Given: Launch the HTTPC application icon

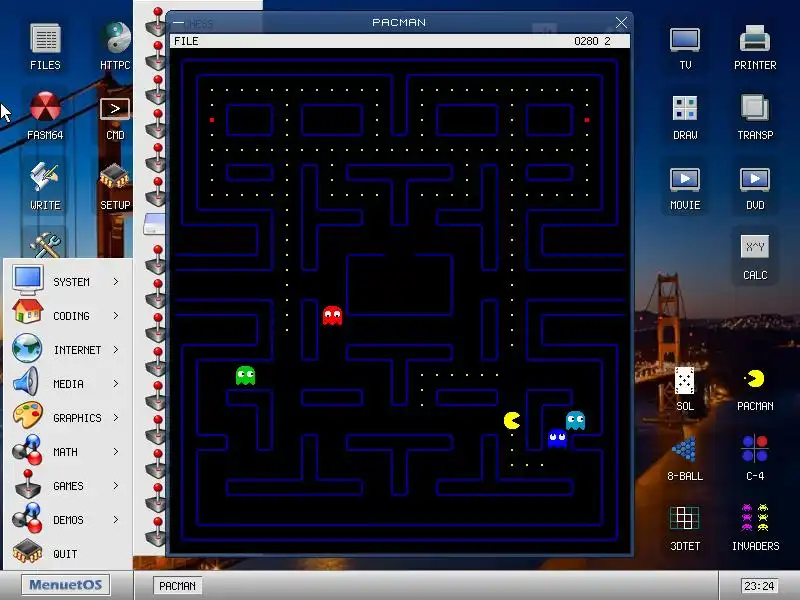Looking at the screenshot, I should click(115, 47).
